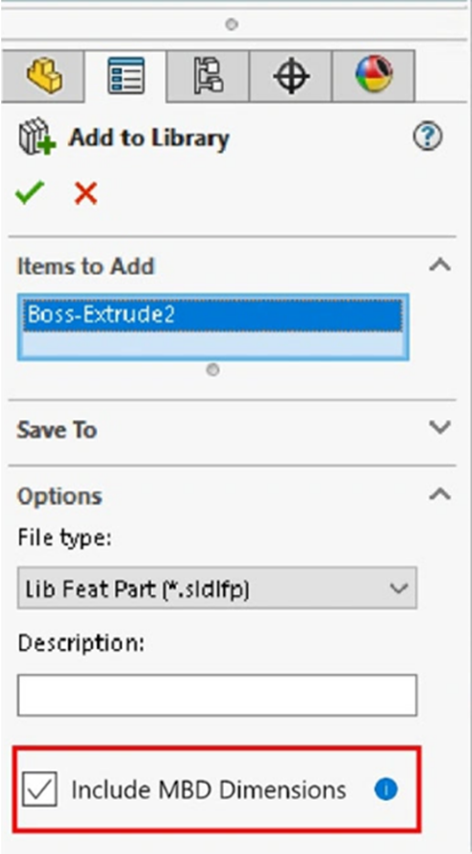Select Boss-Extrude2 in the items list
This screenshot has height=854, width=472.
tap(212, 315)
